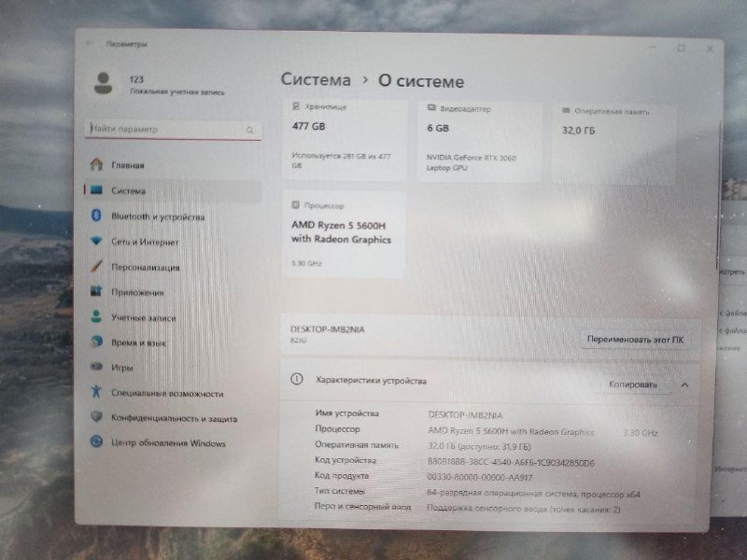The image size is (747, 560).
Task: Click the 64-разрядная операционная система value
Action: [x=533, y=494]
